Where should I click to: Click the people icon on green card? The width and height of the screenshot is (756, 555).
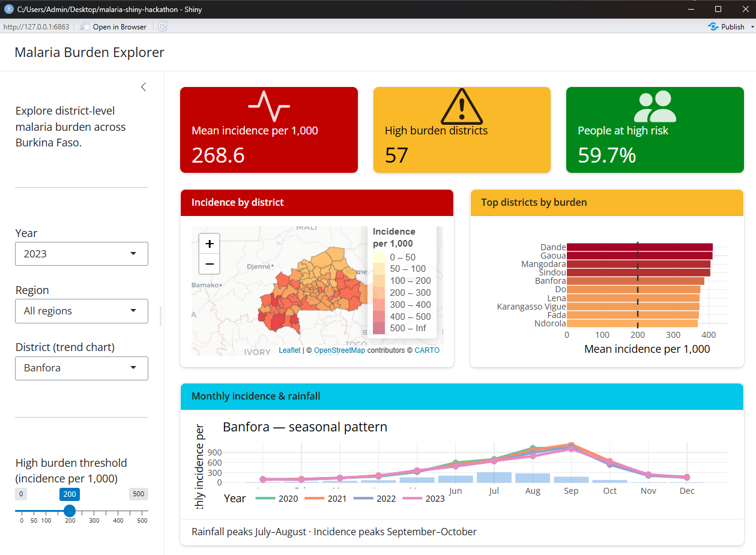(x=655, y=107)
